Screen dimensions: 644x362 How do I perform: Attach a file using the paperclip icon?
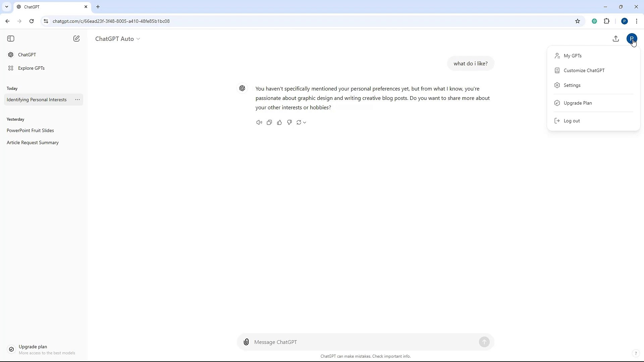246,342
